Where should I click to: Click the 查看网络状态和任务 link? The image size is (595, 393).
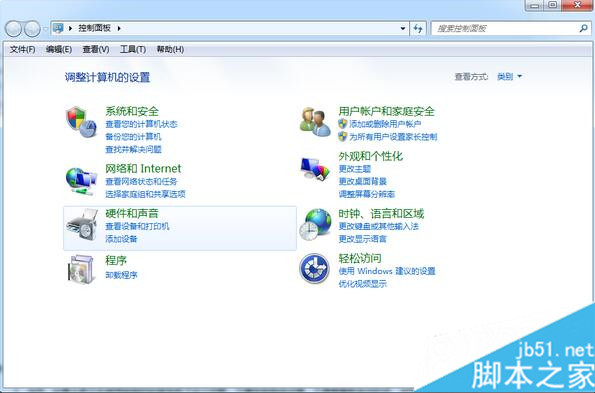[x=141, y=181]
